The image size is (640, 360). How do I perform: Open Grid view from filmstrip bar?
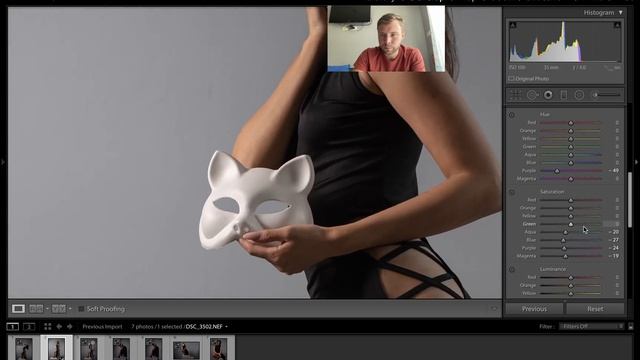pos(48,327)
